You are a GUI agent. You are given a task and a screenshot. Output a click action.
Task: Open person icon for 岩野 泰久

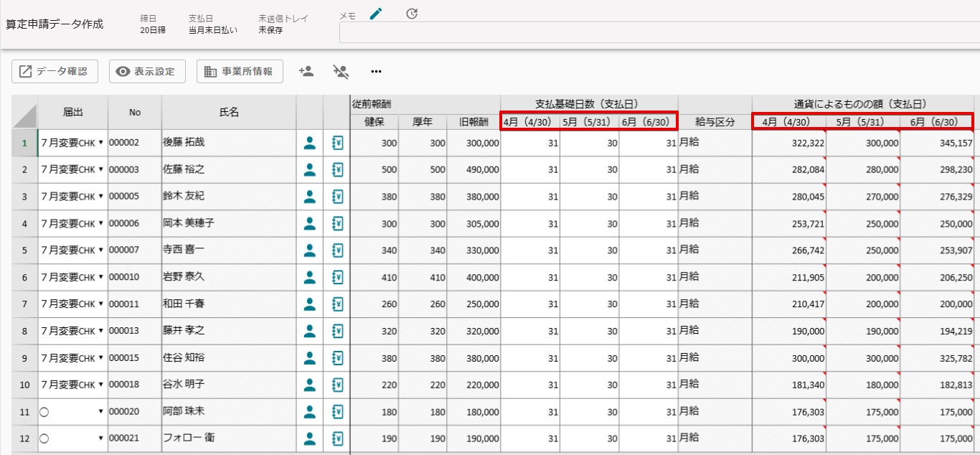(310, 277)
